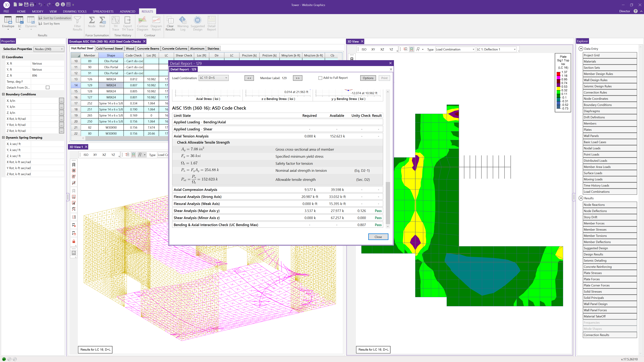The width and height of the screenshot is (644, 362).
Task: Open the SPREADSHEETS ribbon tab
Action: coord(103,11)
